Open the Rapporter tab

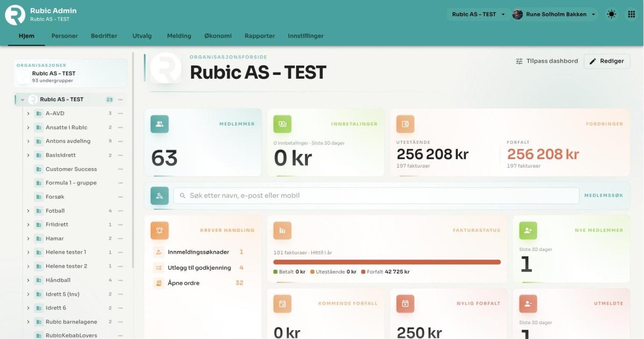point(260,36)
